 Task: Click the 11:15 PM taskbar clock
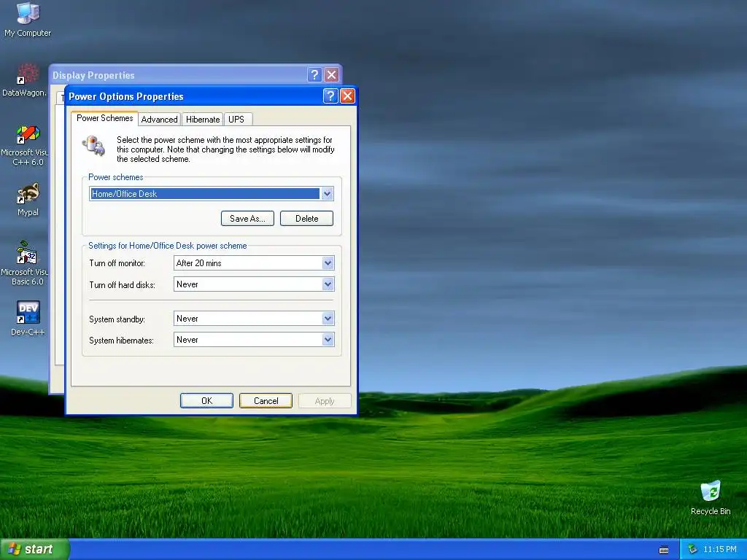(720, 549)
